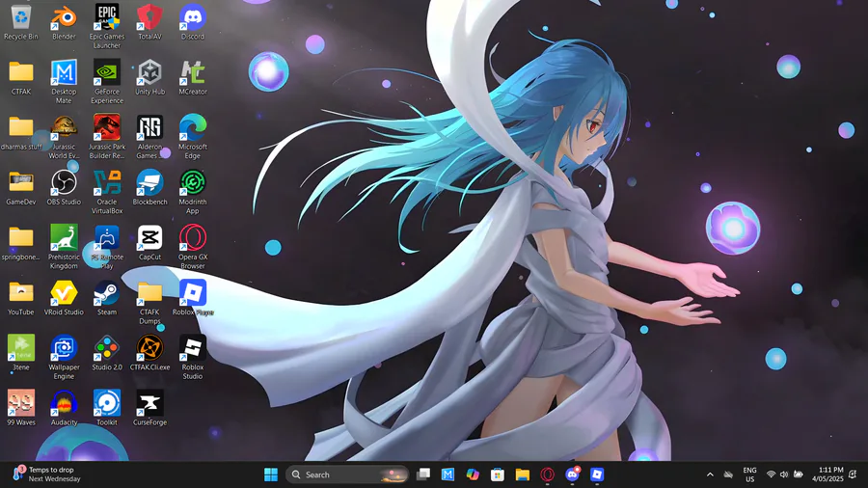Open Wi-Fi network settings in the tray
The image size is (868, 488).
(771, 474)
